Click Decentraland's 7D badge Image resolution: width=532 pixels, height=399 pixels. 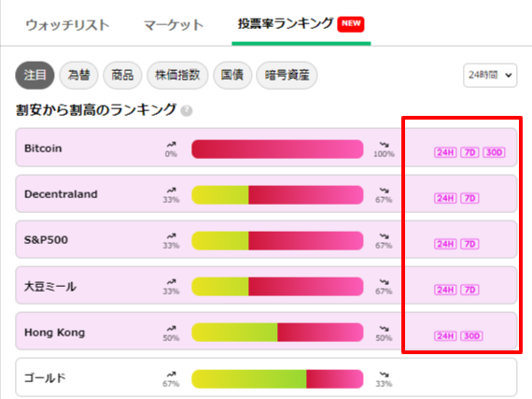[x=469, y=198]
